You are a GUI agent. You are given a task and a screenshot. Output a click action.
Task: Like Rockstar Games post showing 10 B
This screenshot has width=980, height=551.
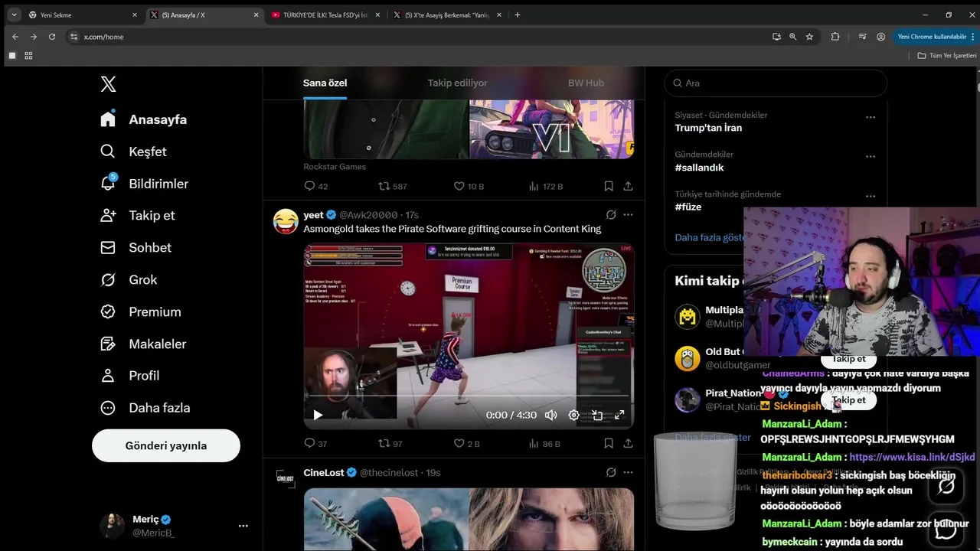pos(469,186)
